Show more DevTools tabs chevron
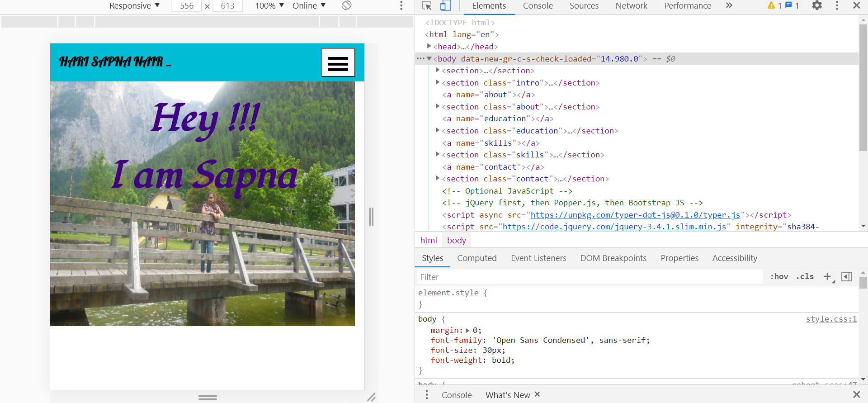The width and height of the screenshot is (868, 403). 729,5
